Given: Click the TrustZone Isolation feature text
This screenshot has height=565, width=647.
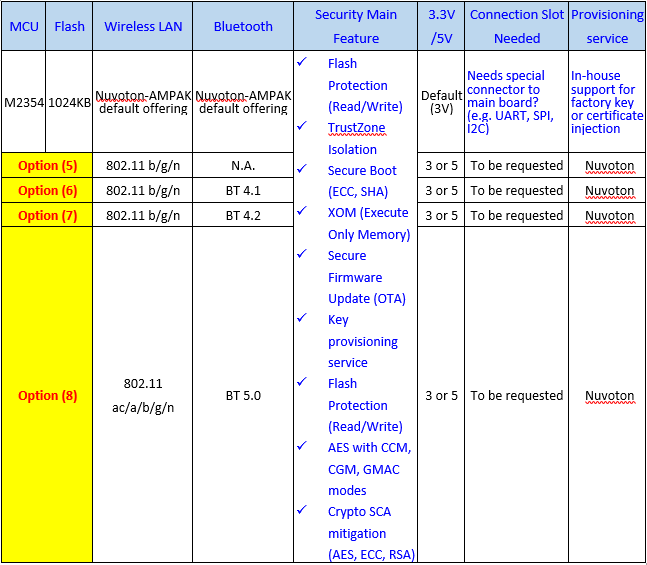Looking at the screenshot, I should click(x=357, y=139).
